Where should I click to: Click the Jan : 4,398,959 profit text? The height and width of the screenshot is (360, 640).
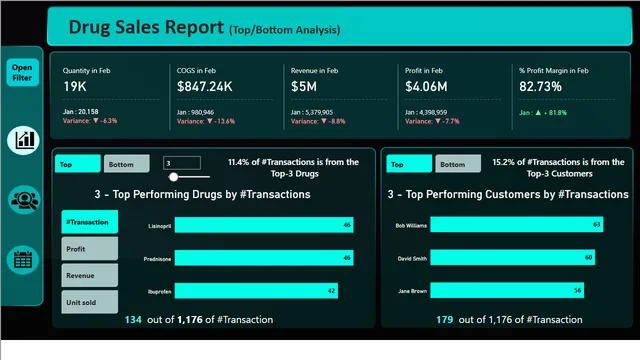pyautogui.click(x=426, y=112)
